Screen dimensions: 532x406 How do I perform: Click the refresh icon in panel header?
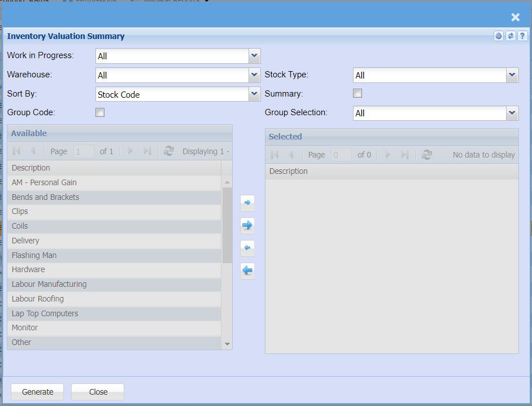511,36
